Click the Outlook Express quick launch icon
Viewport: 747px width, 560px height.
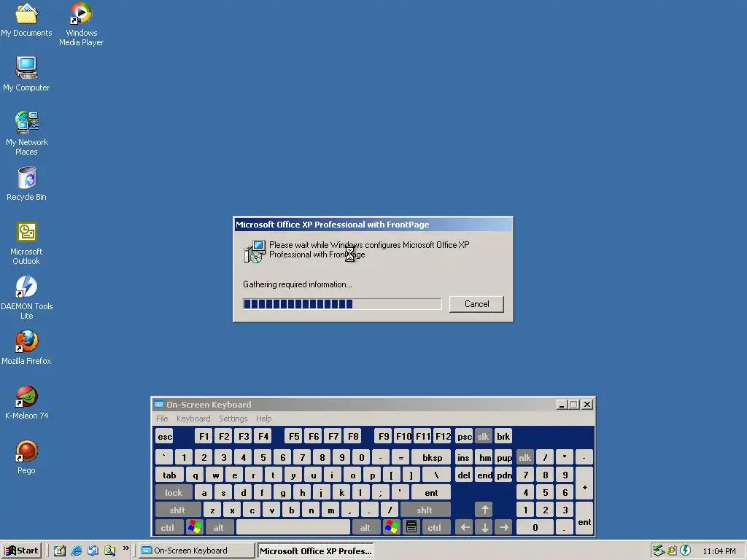tap(93, 551)
